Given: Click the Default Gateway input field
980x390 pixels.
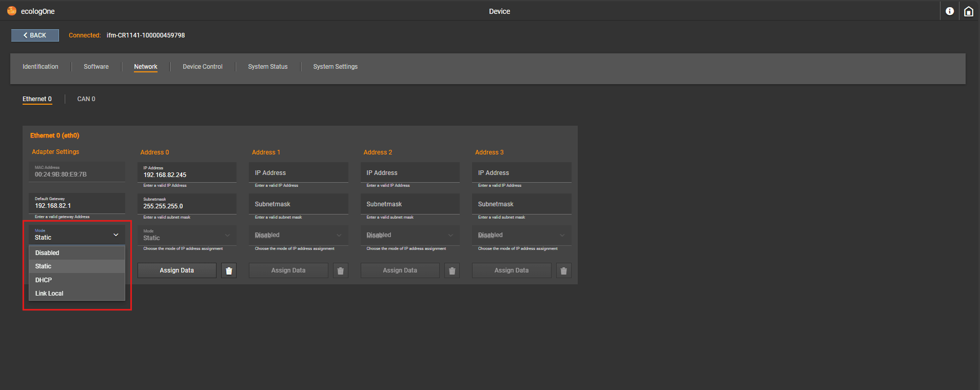Looking at the screenshot, I should click(77, 205).
